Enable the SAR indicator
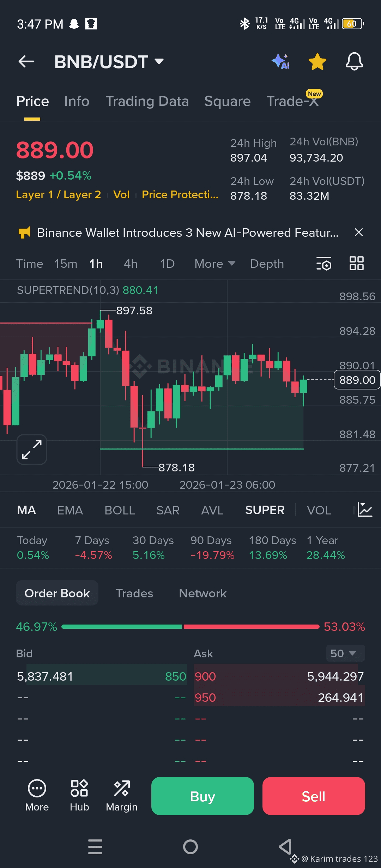 pyautogui.click(x=168, y=510)
